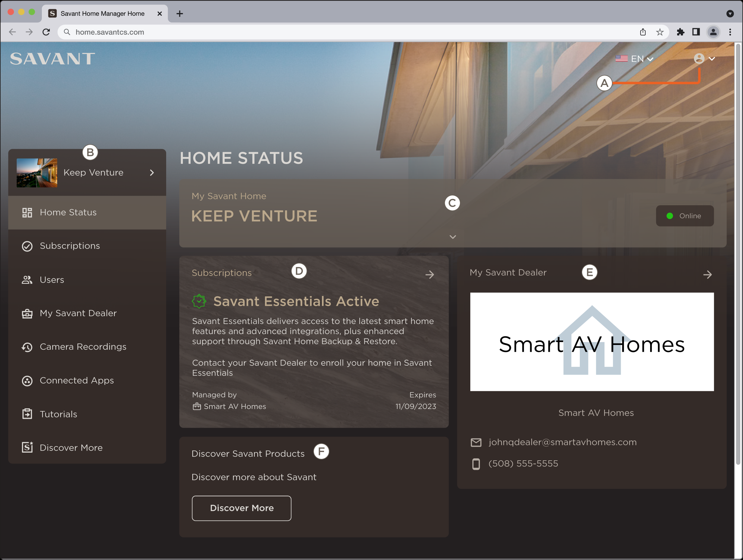Image resolution: width=743 pixels, height=560 pixels.
Task: Click the Discover More Savant icon
Action: click(27, 448)
